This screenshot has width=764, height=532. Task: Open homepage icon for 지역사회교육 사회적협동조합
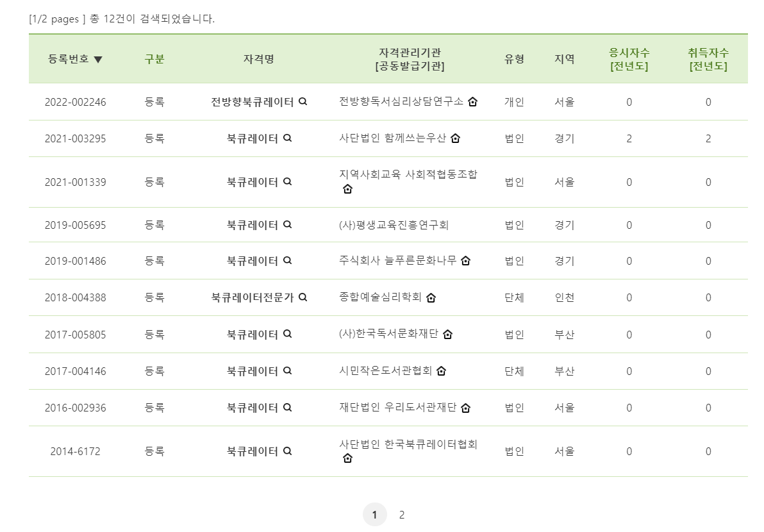click(347, 189)
